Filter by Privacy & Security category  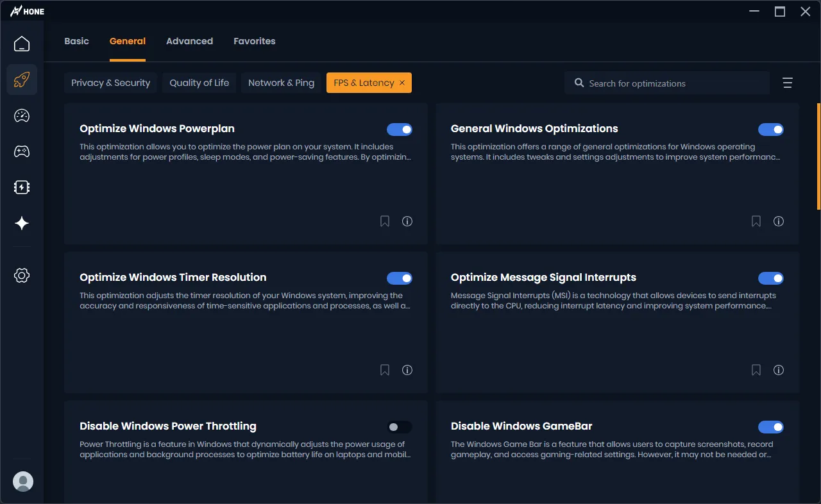pos(110,83)
